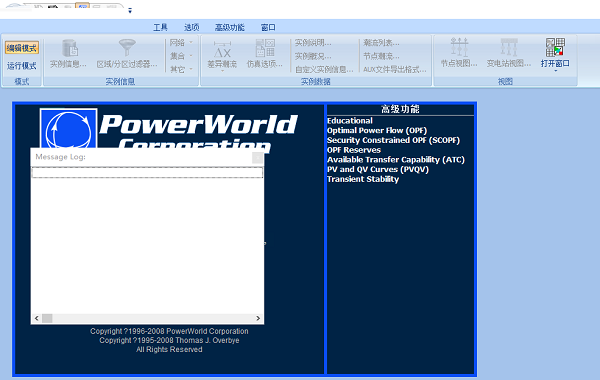This screenshot has width=600, height=380.
Task: Click the 模式 ribbon group label
Action: tap(22, 82)
